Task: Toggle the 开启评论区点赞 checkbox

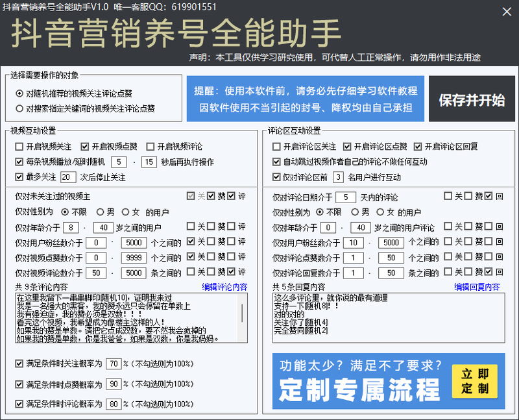Action: (347, 147)
